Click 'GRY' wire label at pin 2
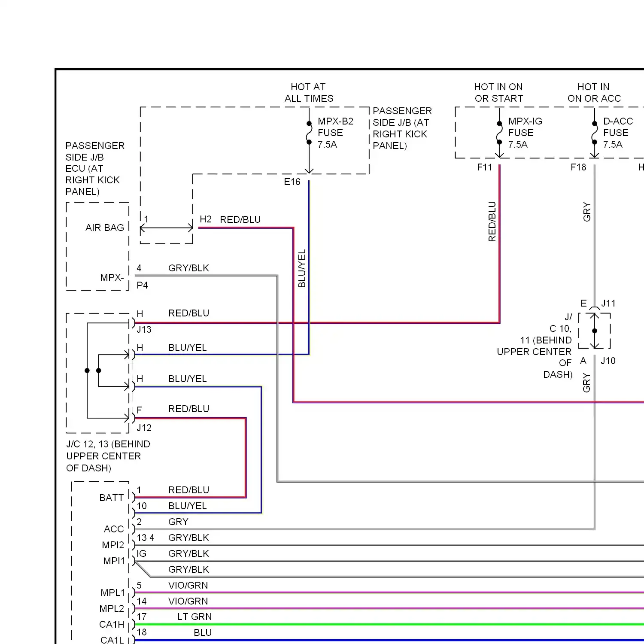Viewport: 644px width, 644px height. (179, 522)
